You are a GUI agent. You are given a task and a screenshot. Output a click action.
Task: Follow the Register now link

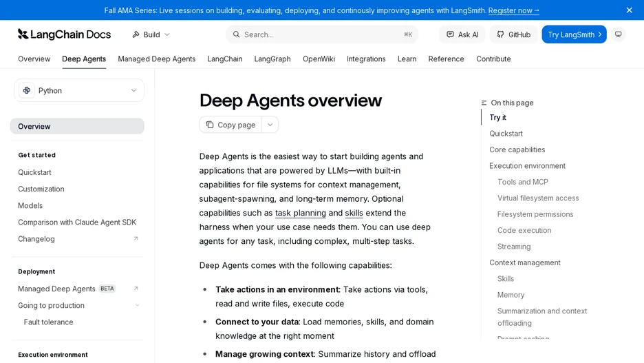513,11
